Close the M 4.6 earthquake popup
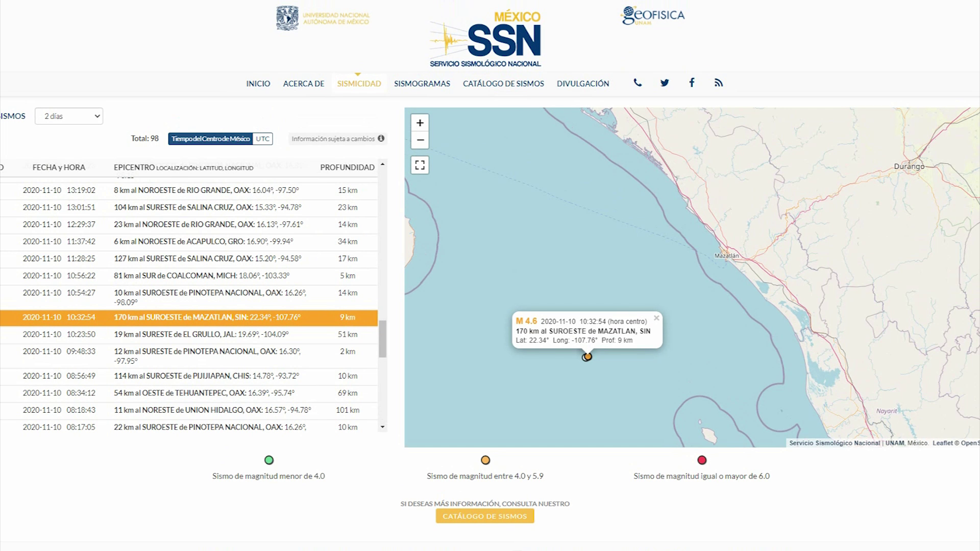Image resolution: width=980 pixels, height=551 pixels. 656,318
